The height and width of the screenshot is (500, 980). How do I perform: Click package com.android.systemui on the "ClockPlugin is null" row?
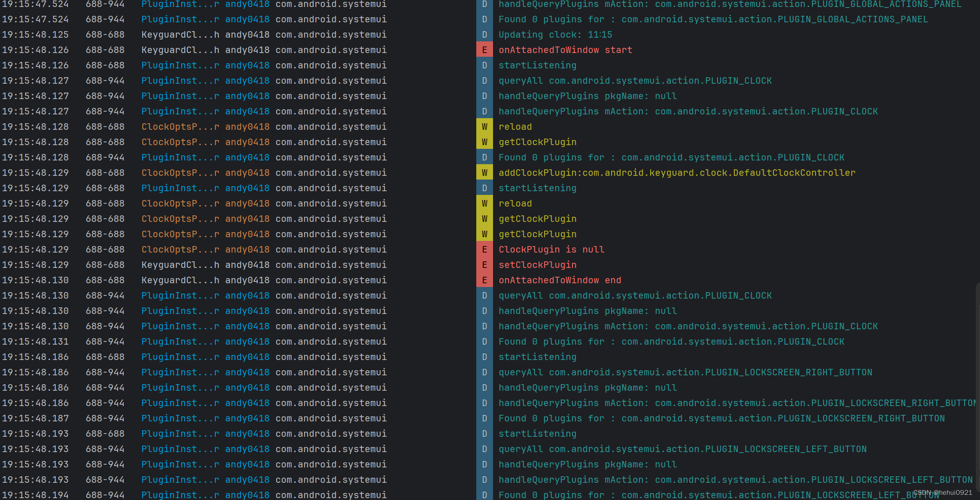coord(331,250)
